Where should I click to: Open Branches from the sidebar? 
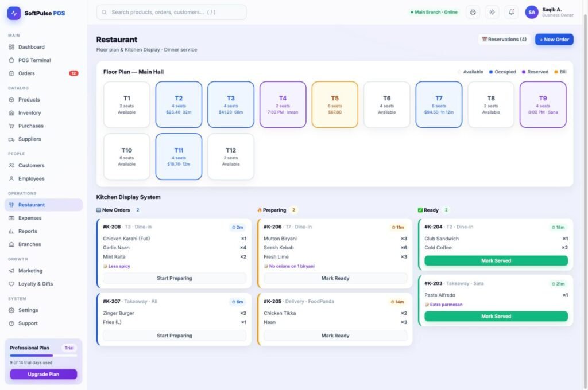44,244
